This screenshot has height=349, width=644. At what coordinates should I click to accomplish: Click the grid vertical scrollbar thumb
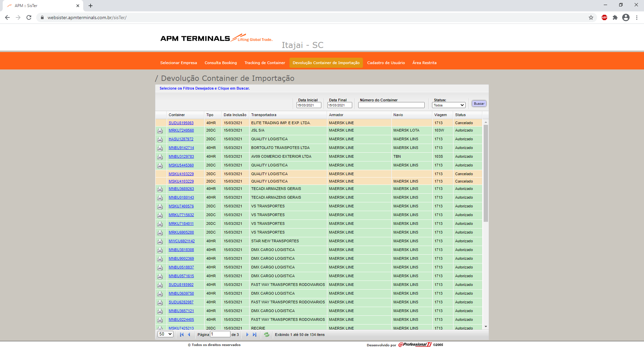pos(486,173)
